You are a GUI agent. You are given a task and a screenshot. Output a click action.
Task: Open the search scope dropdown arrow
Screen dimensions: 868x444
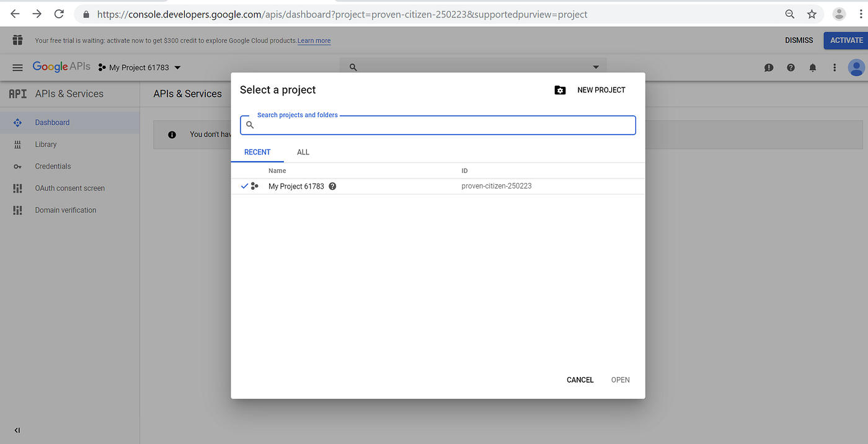coord(595,66)
